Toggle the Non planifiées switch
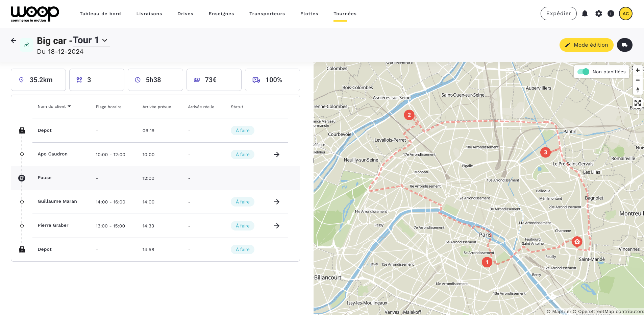This screenshot has height=315, width=644. click(x=583, y=72)
